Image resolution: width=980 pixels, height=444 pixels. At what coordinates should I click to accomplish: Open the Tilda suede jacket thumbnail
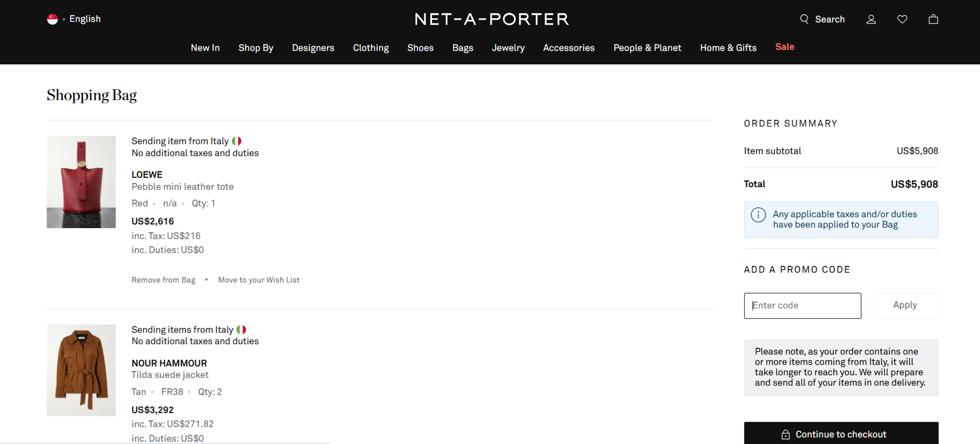pyautogui.click(x=81, y=370)
